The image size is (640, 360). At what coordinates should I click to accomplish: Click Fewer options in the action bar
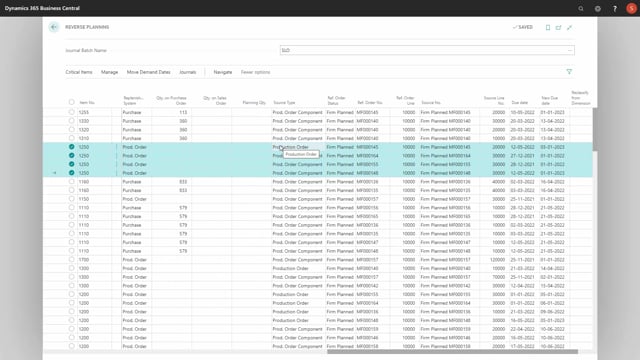[256, 72]
